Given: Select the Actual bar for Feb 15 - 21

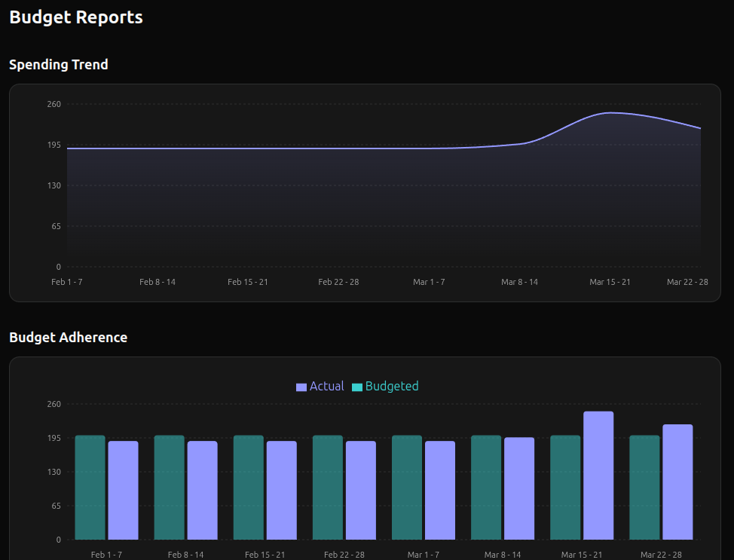Looking at the screenshot, I should [281, 490].
